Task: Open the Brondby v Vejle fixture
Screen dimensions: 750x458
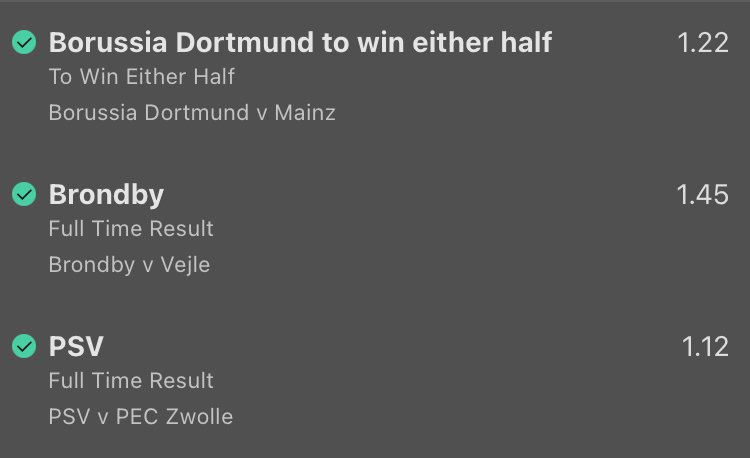Action: tap(129, 265)
